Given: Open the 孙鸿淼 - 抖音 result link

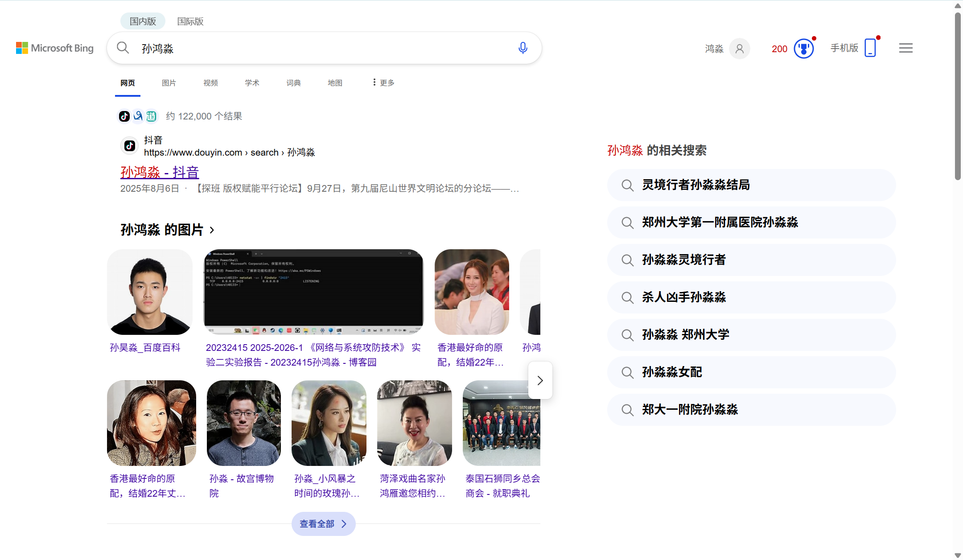Looking at the screenshot, I should pos(160,172).
